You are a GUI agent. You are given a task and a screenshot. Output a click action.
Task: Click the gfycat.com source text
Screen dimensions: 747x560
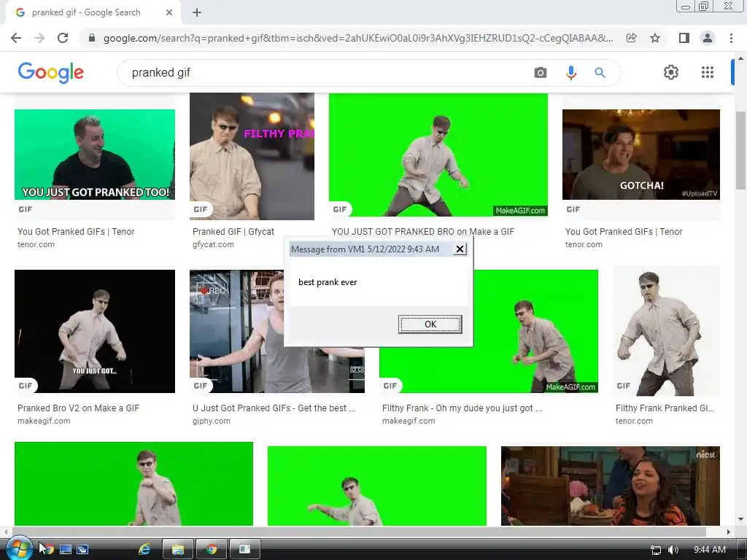click(x=213, y=244)
